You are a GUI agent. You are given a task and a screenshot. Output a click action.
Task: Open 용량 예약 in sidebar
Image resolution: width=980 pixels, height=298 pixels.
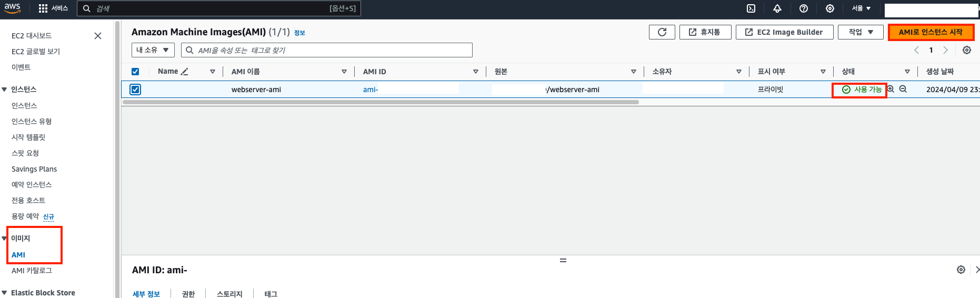coord(25,216)
